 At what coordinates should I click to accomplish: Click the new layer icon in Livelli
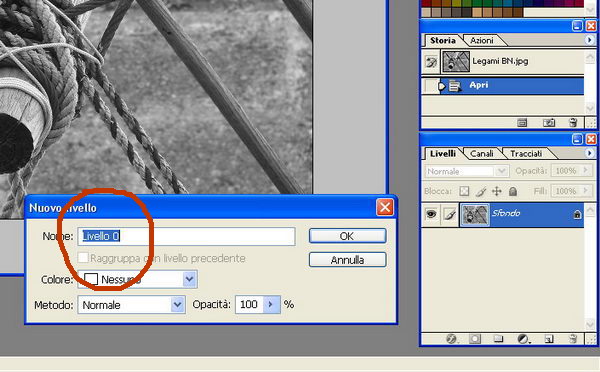click(549, 339)
